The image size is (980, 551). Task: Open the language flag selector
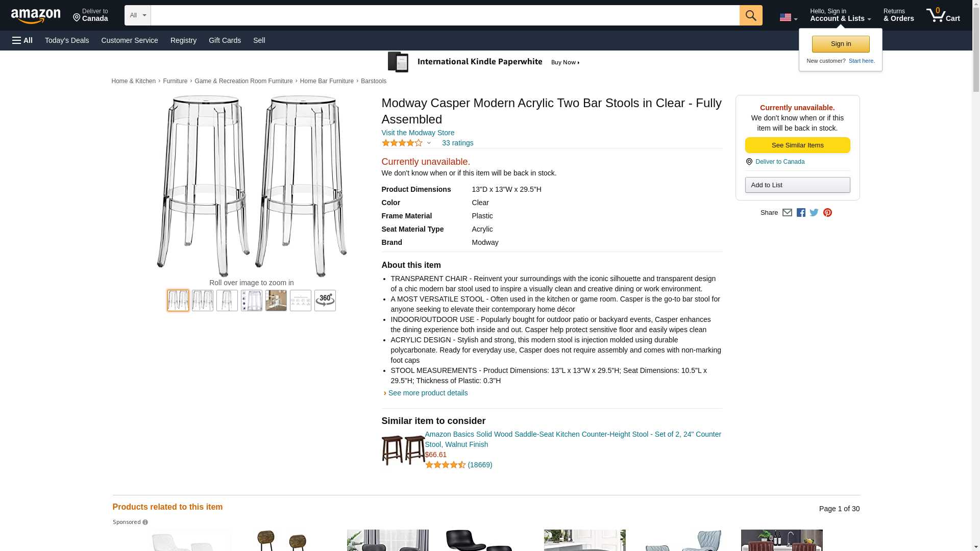pos(788,17)
